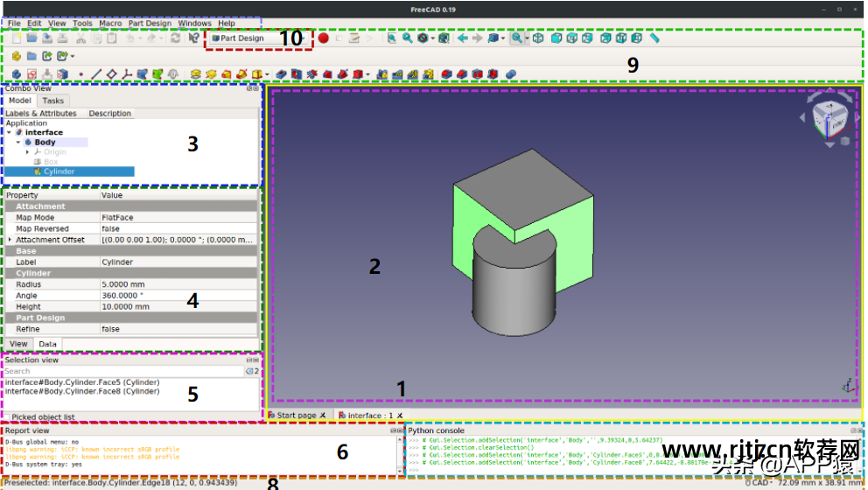Select the Box item in model tree

pos(51,162)
